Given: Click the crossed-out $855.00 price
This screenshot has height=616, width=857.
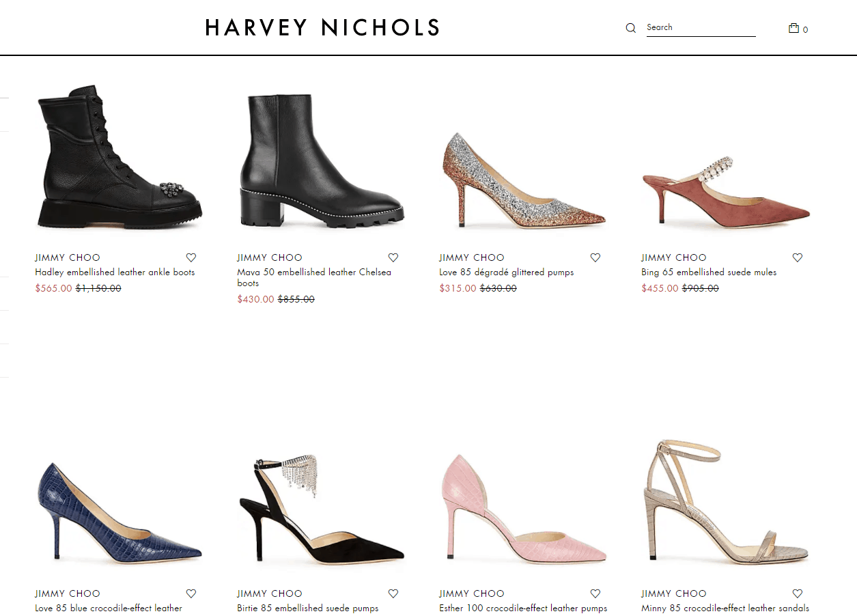Looking at the screenshot, I should [296, 299].
